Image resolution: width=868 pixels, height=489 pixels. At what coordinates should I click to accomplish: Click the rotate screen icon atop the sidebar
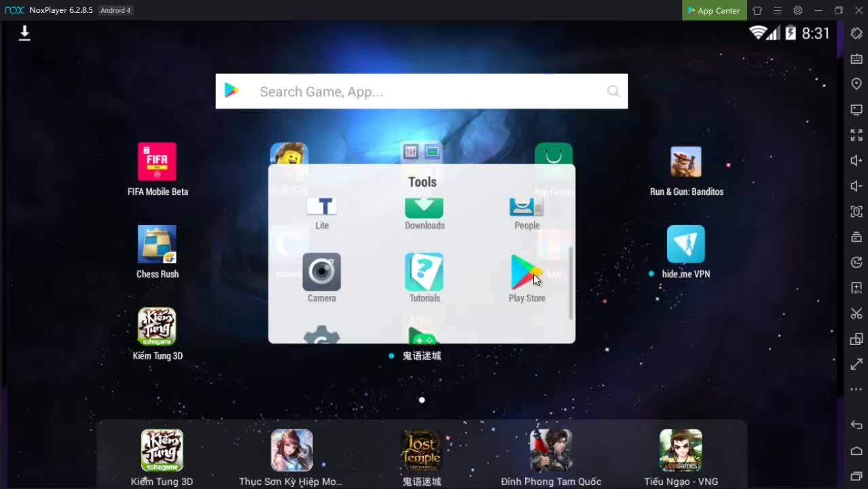856,33
